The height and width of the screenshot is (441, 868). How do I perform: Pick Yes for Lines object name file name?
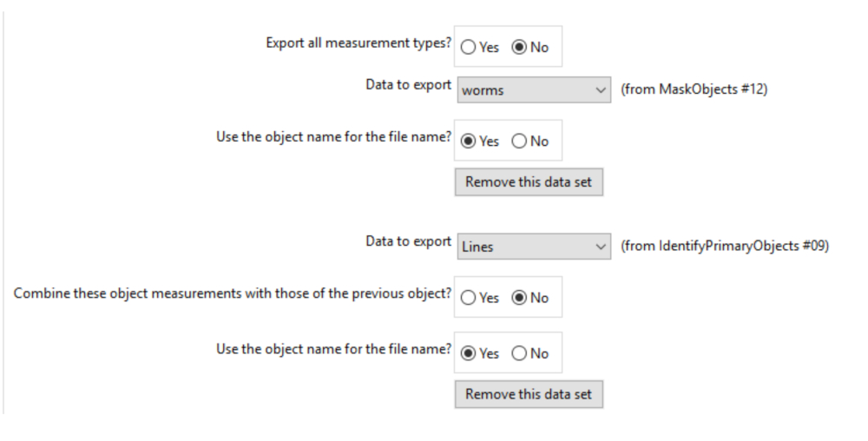coord(469,353)
